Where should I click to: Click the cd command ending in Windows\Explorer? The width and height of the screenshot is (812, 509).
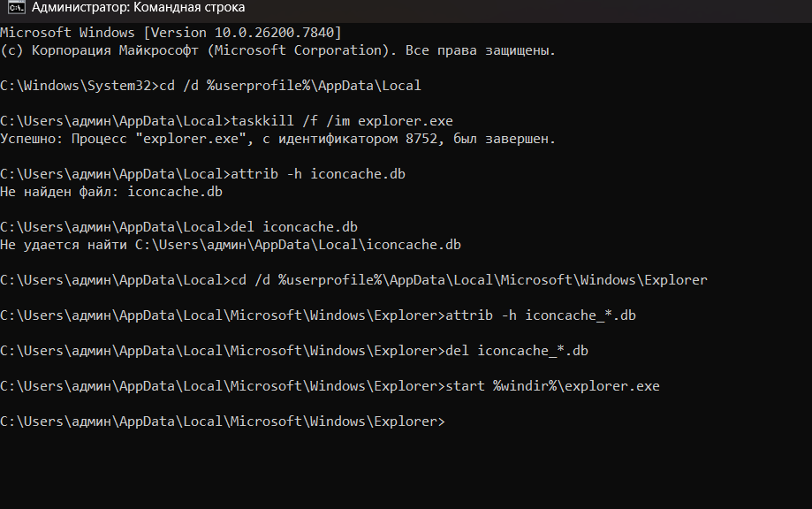(x=468, y=280)
